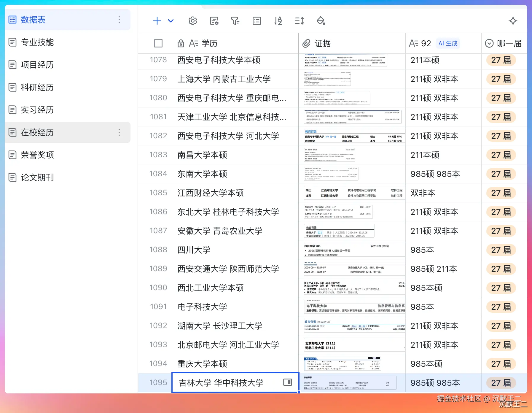Select cell 西安电子科技大学本硕
Viewport: 532px width, 413px height.
click(235, 60)
